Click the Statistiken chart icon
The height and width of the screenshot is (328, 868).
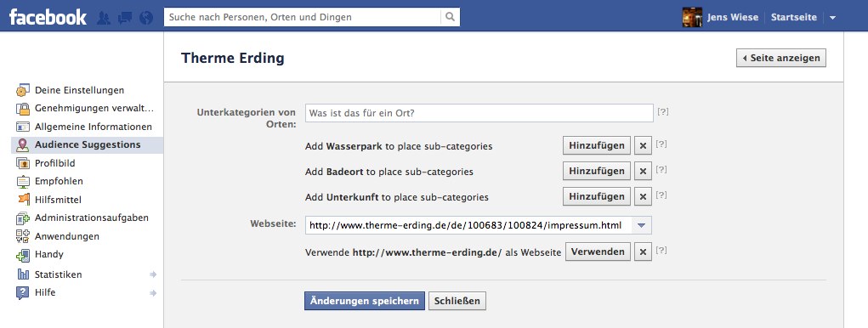pyautogui.click(x=23, y=274)
